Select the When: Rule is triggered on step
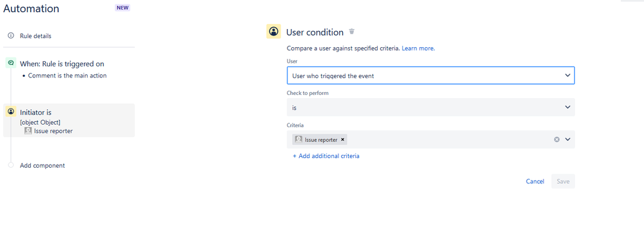The width and height of the screenshot is (644, 233). [62, 64]
